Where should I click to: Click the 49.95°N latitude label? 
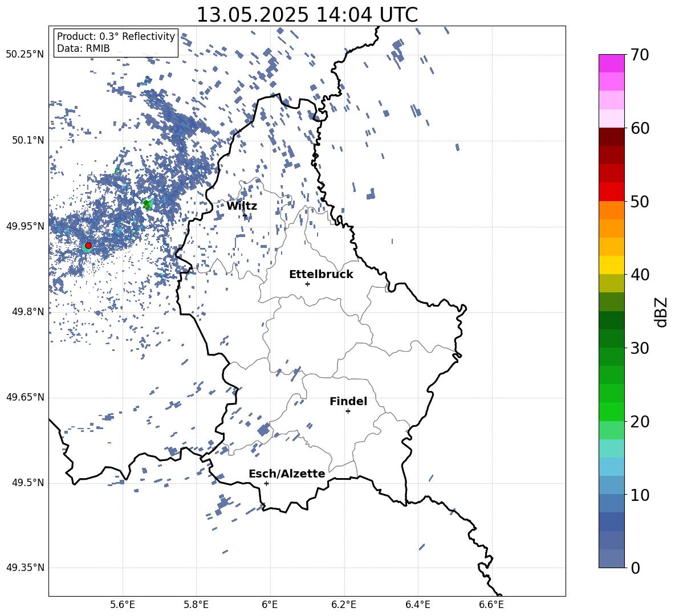25,226
